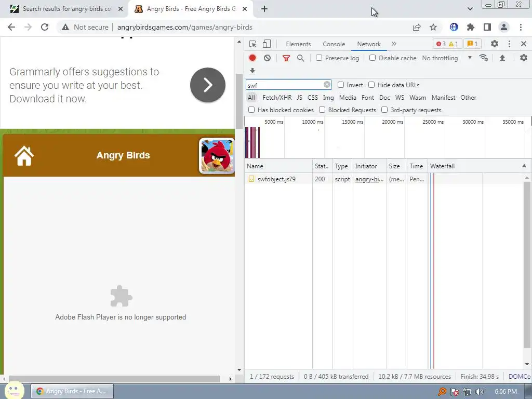Image resolution: width=532 pixels, height=399 pixels.
Task: Filter requests by Fetch/XHR
Action: [277, 98]
